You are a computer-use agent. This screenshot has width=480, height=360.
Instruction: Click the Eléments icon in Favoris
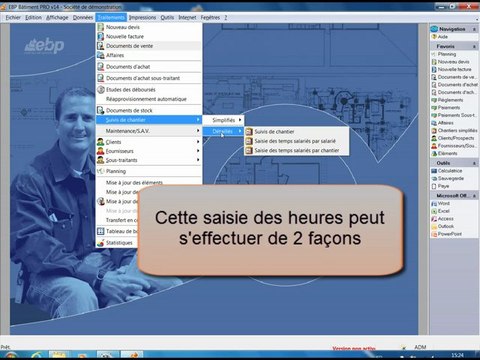point(434,153)
